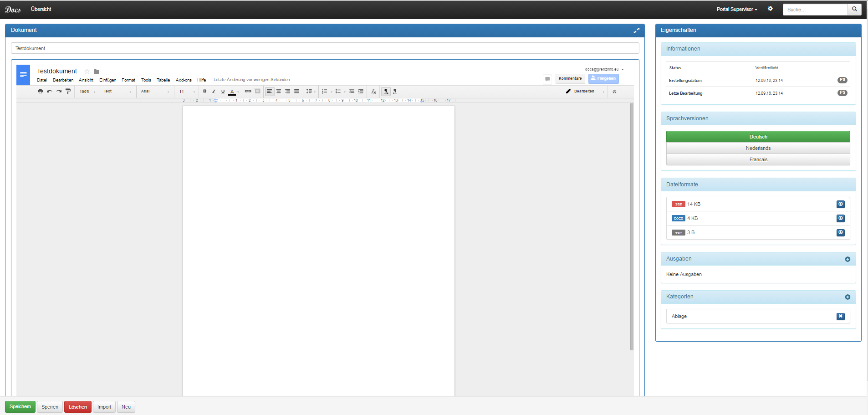Add a new Ausgaben entry with plus icon

tap(848, 259)
